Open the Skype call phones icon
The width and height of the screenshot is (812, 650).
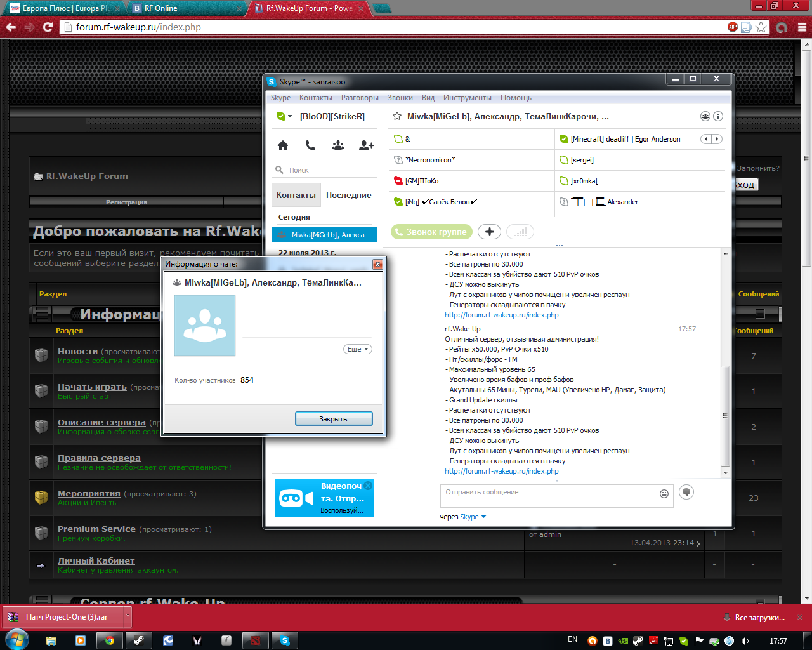click(x=310, y=145)
